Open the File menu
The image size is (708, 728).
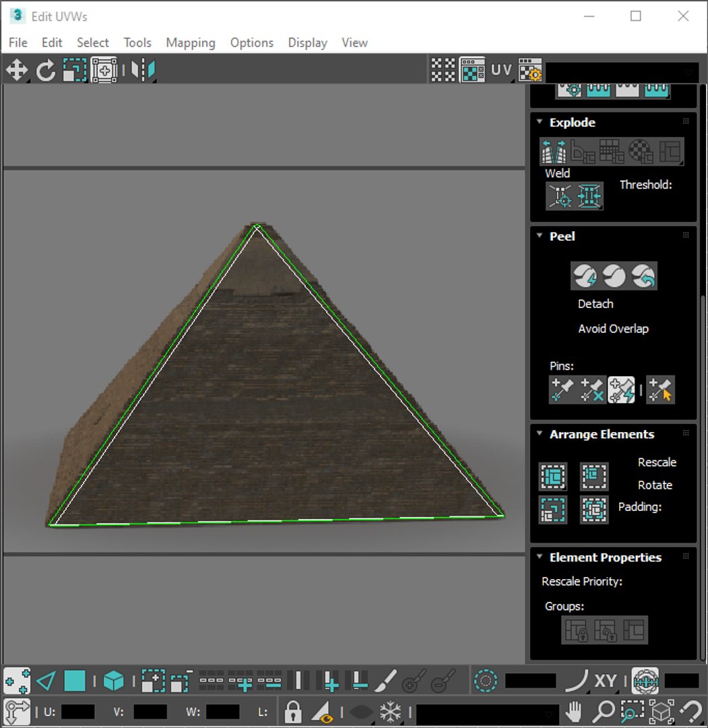18,42
